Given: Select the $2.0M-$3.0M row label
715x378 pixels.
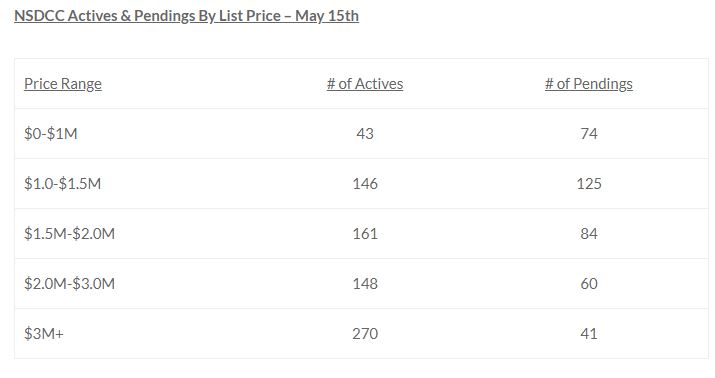Looking at the screenshot, I should [69, 284].
